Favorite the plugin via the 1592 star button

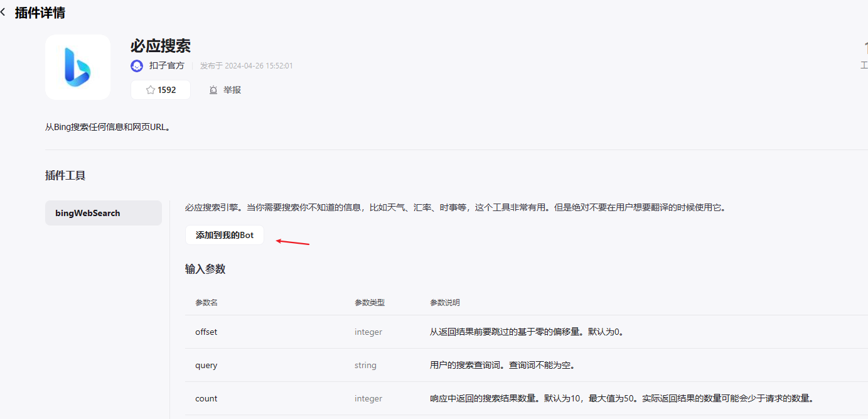coord(161,90)
